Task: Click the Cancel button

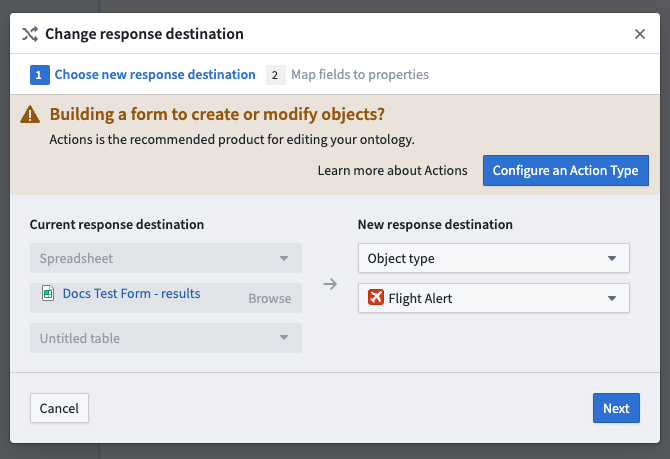Action: coord(59,408)
